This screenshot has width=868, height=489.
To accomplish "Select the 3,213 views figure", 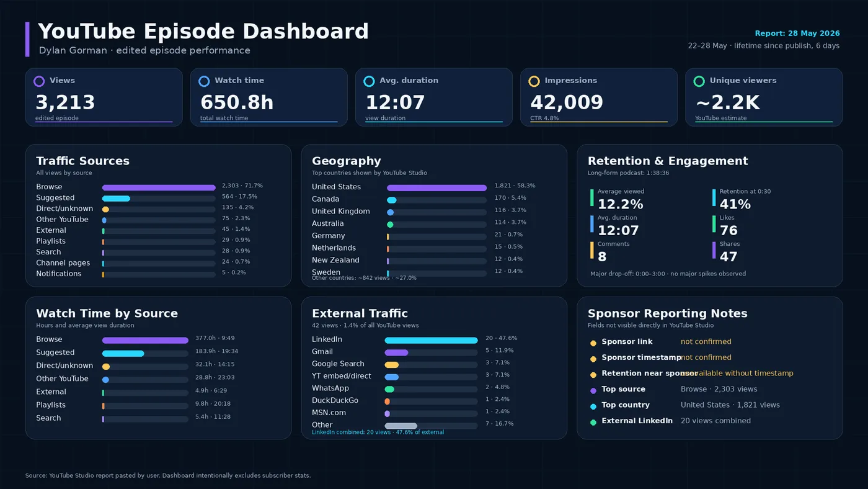I will tap(65, 102).
